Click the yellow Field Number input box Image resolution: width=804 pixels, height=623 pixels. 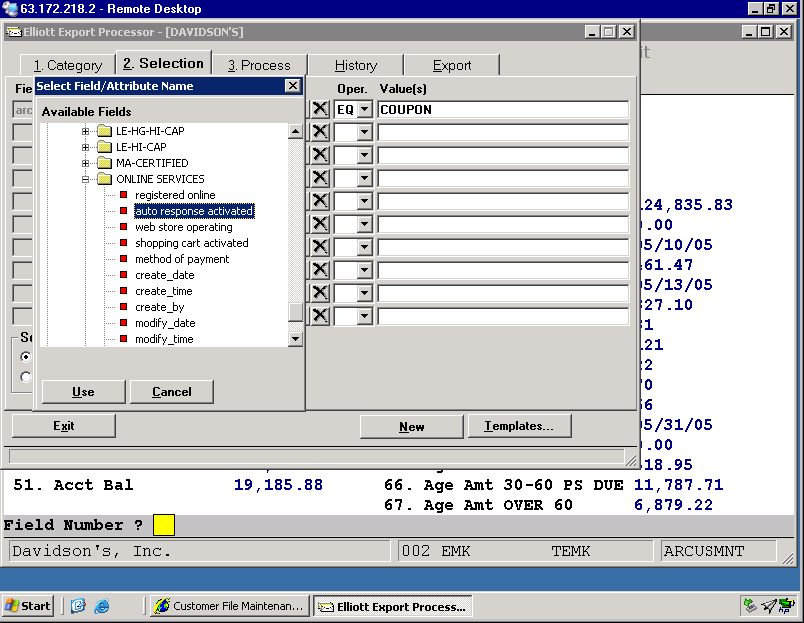pyautogui.click(x=164, y=525)
